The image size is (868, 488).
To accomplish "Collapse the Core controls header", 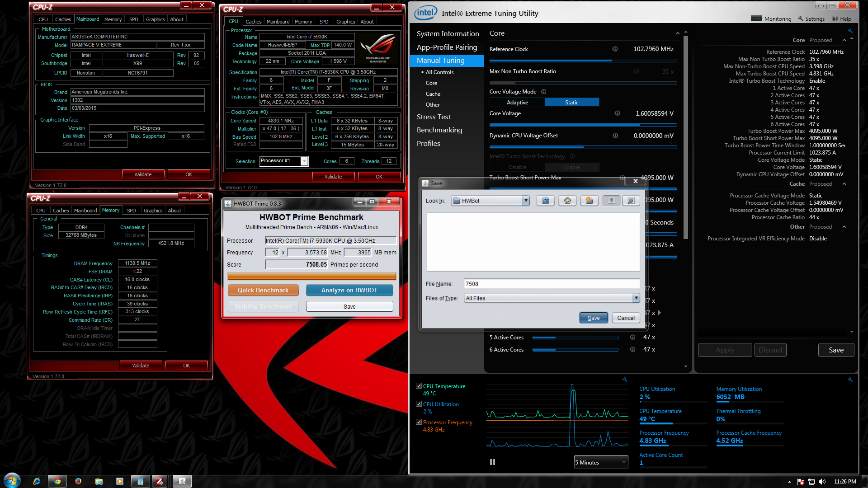I will pyautogui.click(x=677, y=33).
